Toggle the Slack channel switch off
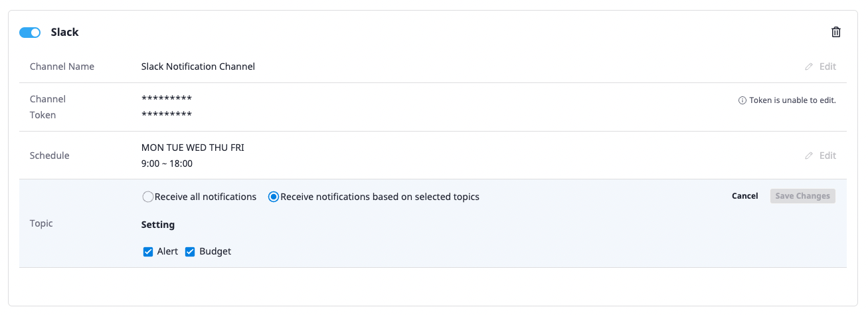868x315 pixels. coord(30,33)
